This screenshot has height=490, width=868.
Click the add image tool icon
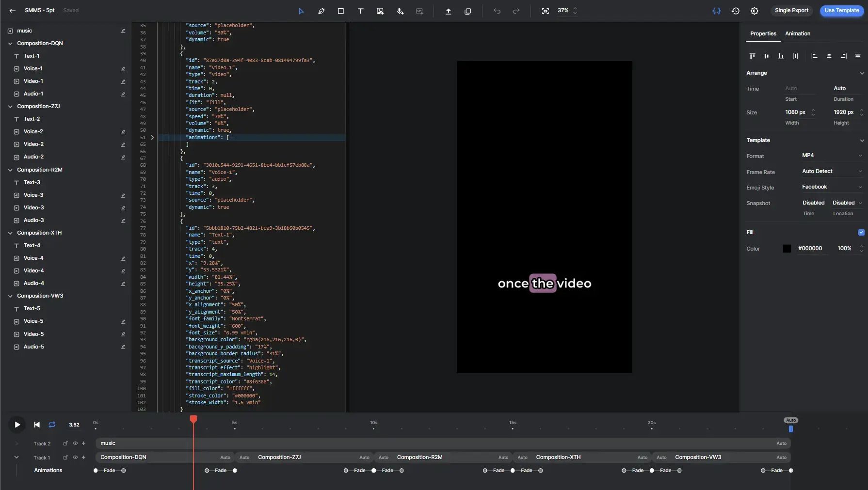click(380, 11)
